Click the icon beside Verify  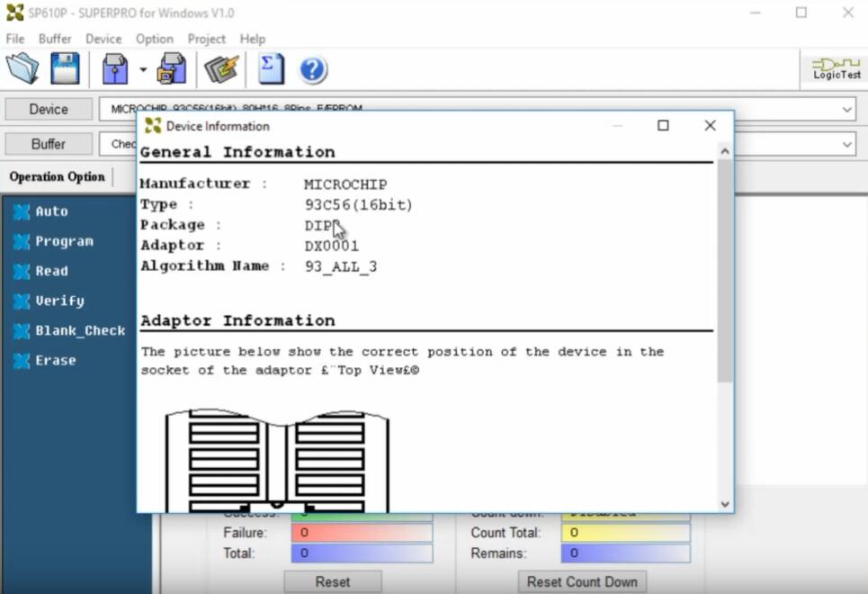[x=22, y=301]
